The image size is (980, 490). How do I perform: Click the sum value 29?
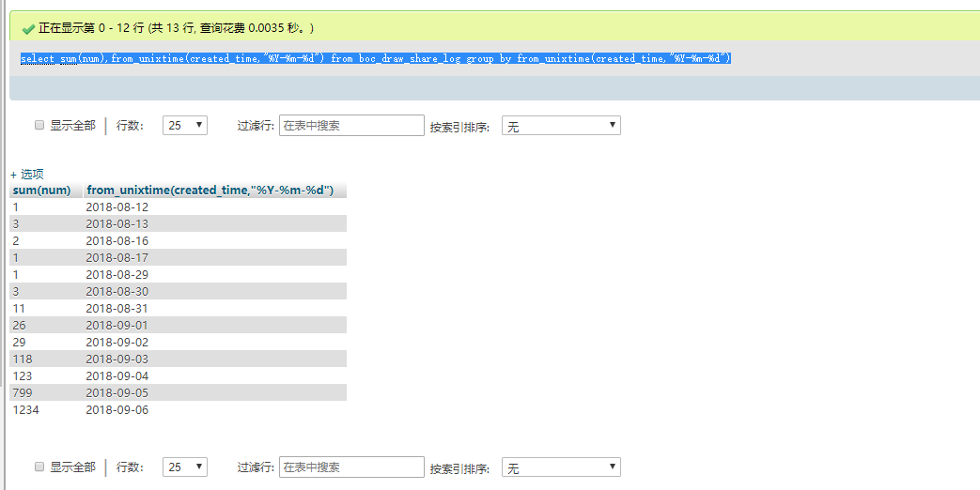20,342
